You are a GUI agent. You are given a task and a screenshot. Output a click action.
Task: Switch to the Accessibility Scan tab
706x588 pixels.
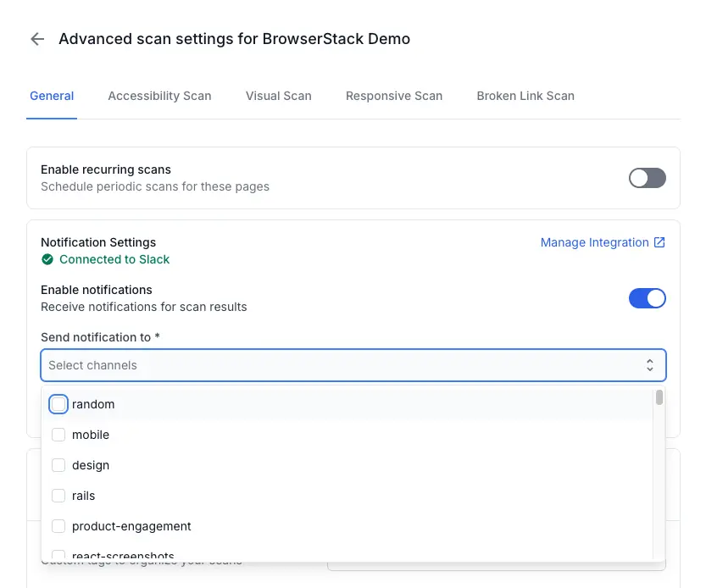(159, 96)
